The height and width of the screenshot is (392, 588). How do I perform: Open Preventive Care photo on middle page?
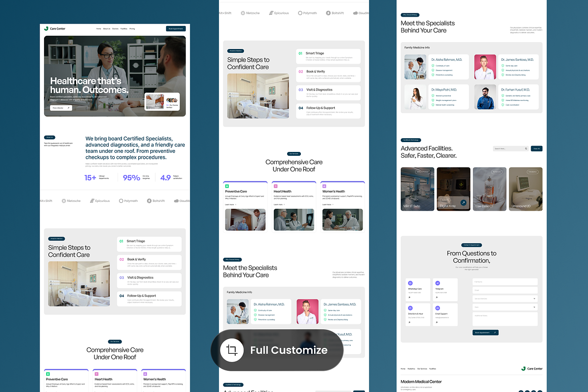245,220
